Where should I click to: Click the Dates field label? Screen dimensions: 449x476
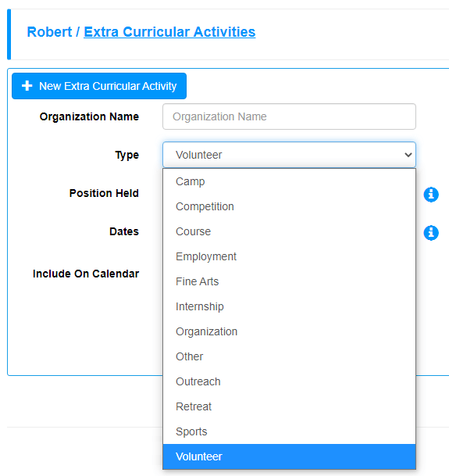124,231
